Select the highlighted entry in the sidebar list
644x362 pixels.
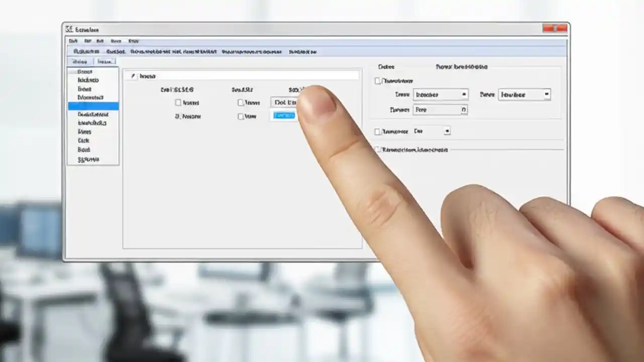[x=93, y=107]
